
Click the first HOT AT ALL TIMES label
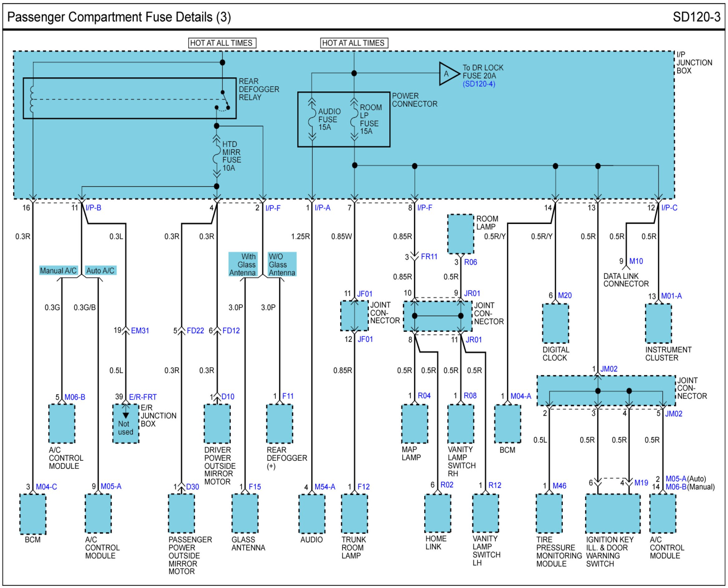[222, 43]
